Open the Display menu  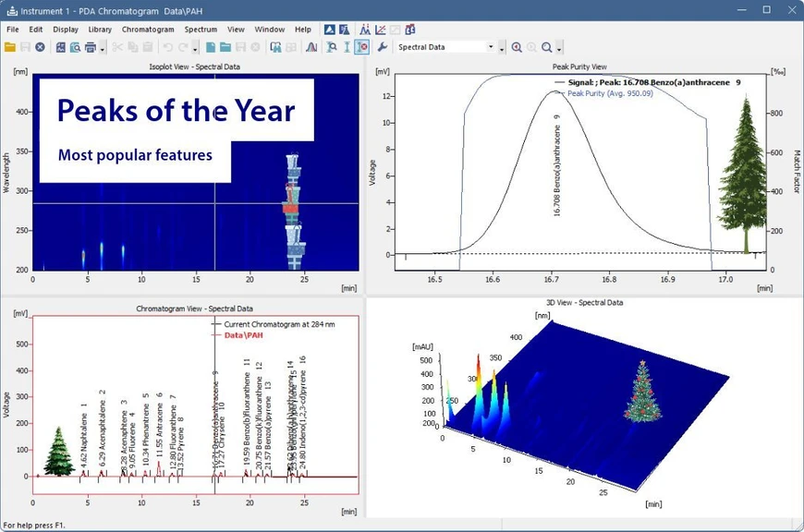pyautogui.click(x=66, y=30)
